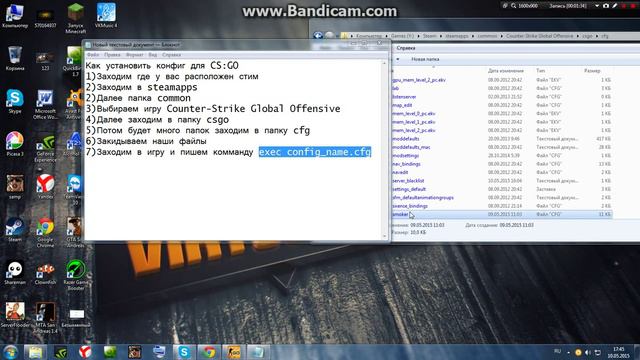640x360 pixels.
Task: Switch to Skype in the taskbar
Action: pyautogui.click(x=184, y=352)
